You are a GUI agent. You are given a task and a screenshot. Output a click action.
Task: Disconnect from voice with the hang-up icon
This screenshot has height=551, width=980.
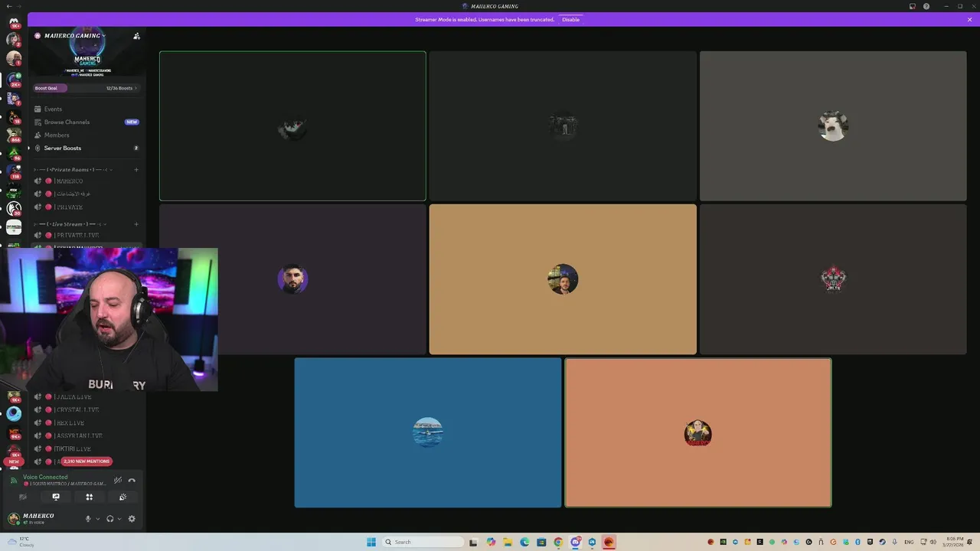pyautogui.click(x=132, y=481)
